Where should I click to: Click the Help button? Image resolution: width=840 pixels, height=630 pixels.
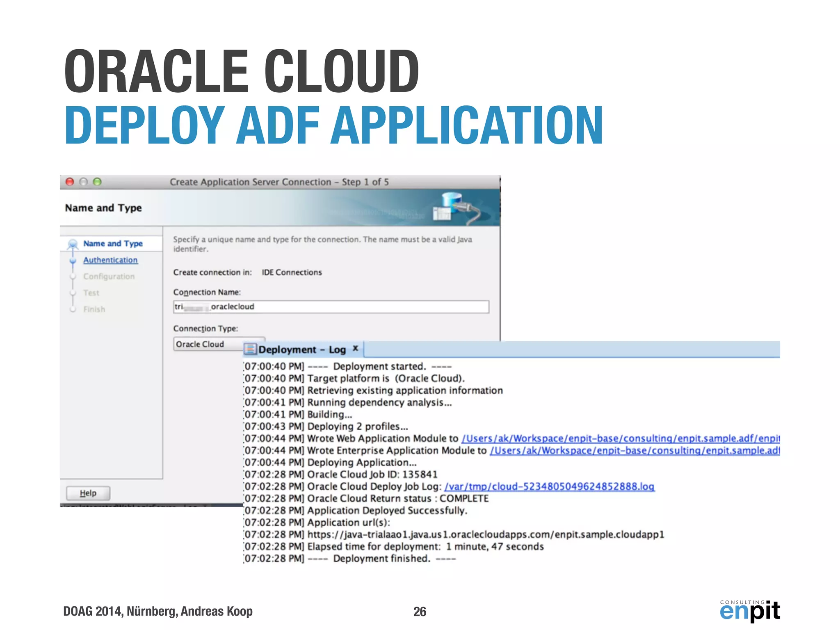point(88,493)
